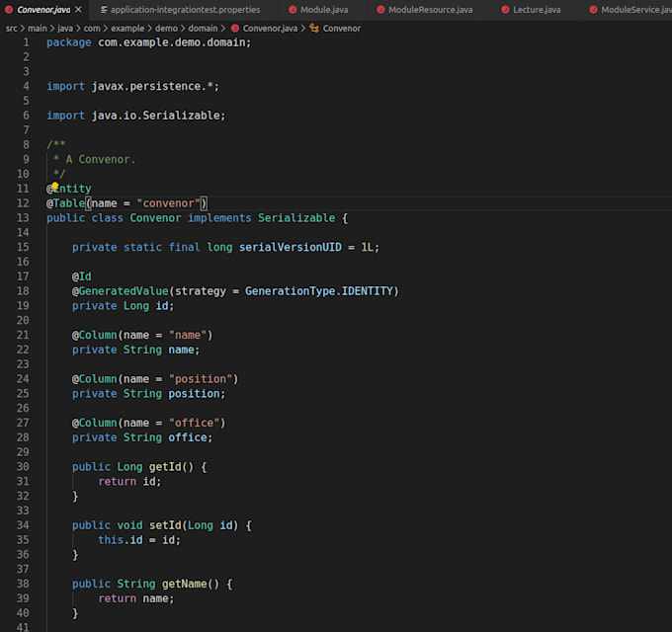Click the Convenor.java file icon in breadcrumb
Image resolution: width=672 pixels, height=632 pixels.
coord(235,29)
